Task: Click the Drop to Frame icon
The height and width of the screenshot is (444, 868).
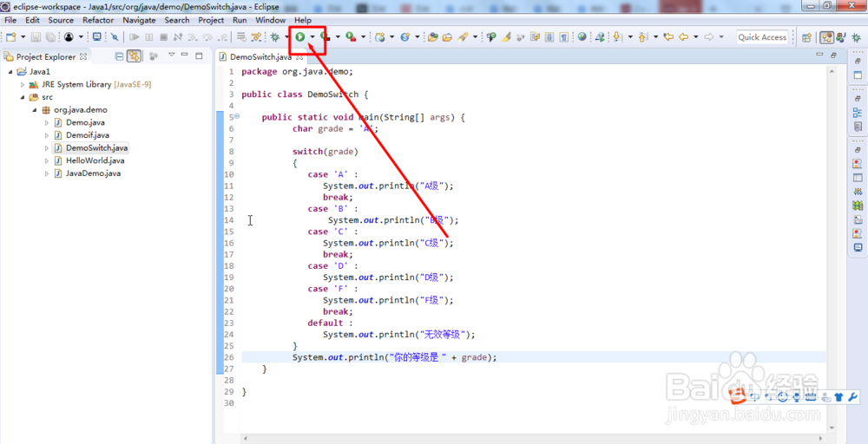Action: tap(240, 37)
